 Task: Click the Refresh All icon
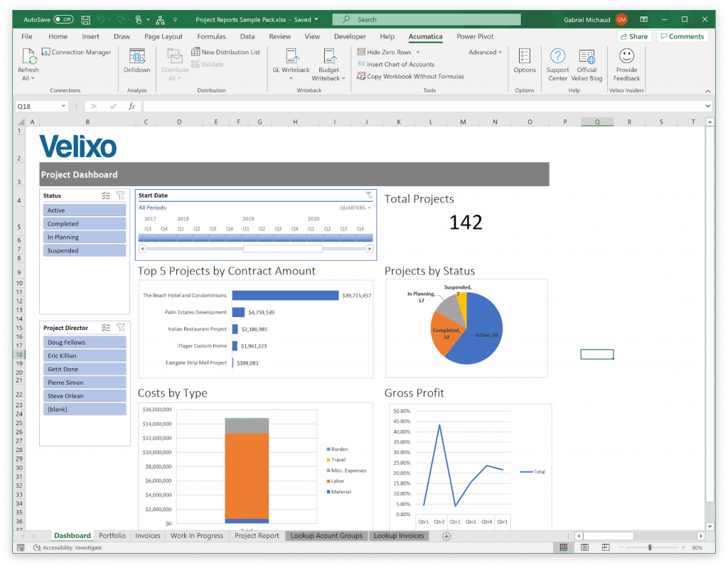click(x=28, y=56)
